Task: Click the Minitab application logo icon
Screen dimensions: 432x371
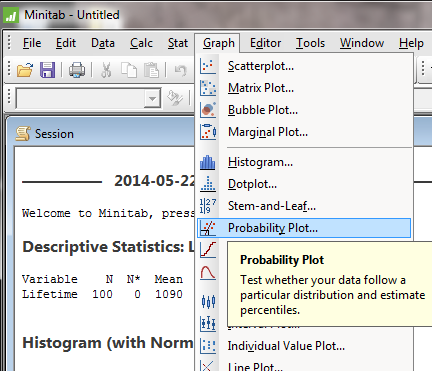Action: [11, 15]
